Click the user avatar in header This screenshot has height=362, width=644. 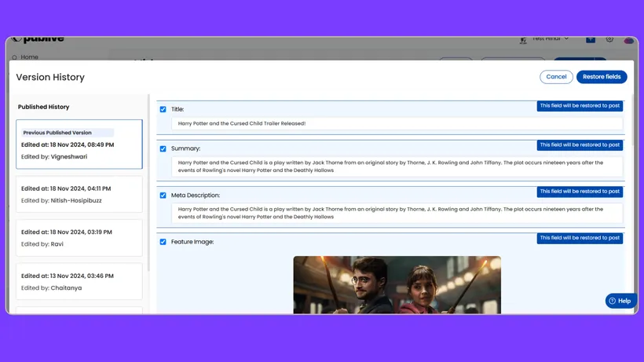628,40
